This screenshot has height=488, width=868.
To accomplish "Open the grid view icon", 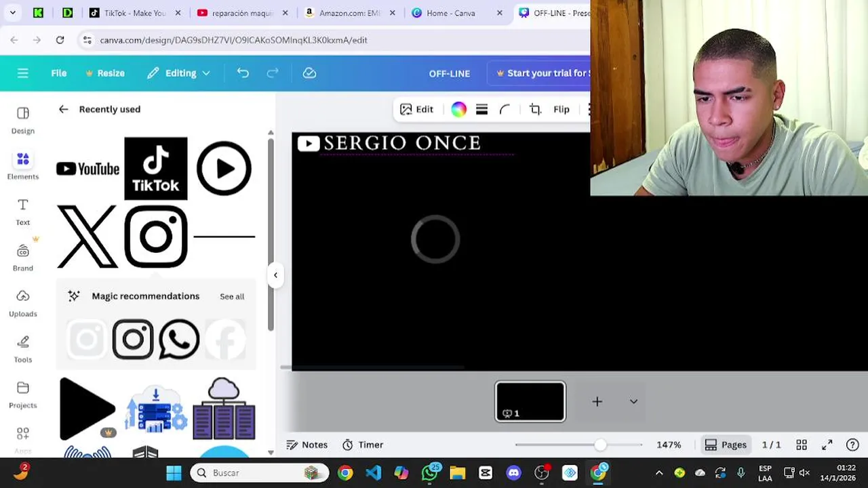I will (x=802, y=445).
